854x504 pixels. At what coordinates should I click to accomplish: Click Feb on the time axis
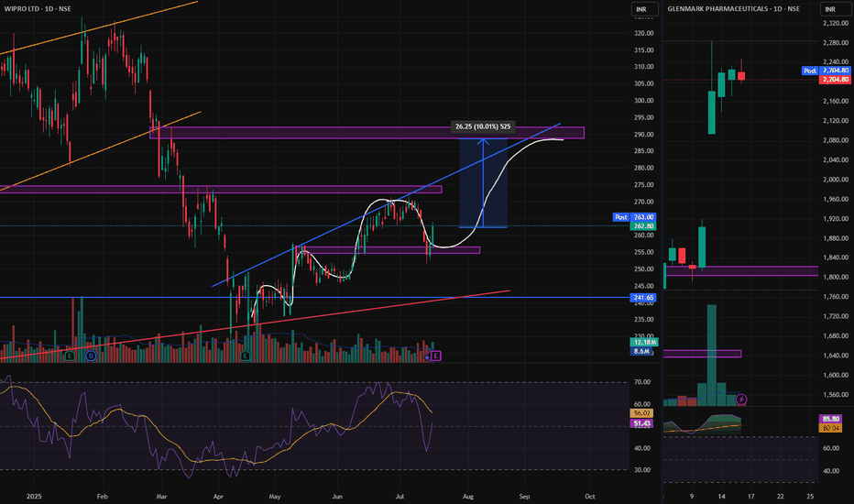102,497
